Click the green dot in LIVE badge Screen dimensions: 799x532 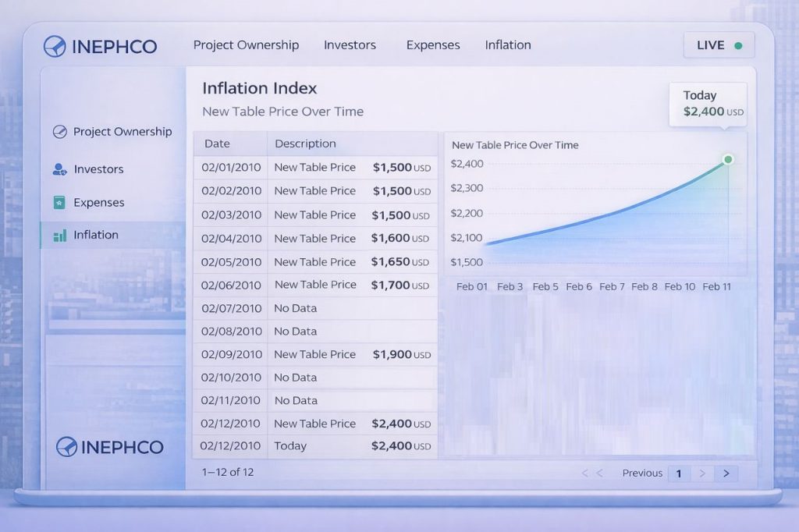point(738,45)
